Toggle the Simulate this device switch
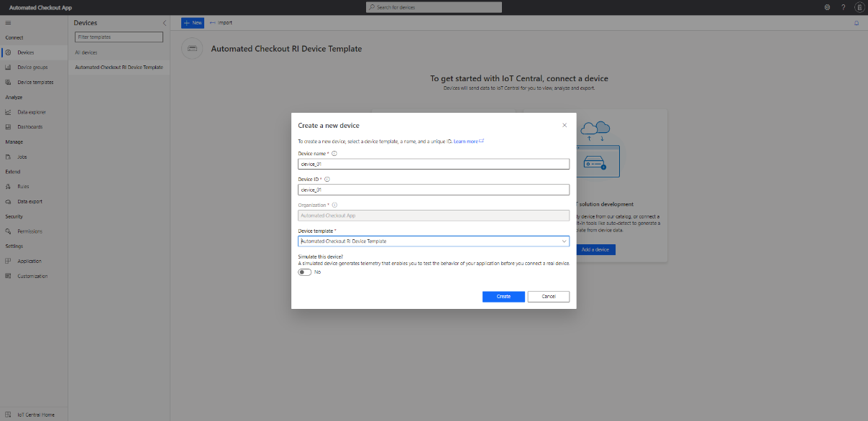The width and height of the screenshot is (868, 421). 305,272
